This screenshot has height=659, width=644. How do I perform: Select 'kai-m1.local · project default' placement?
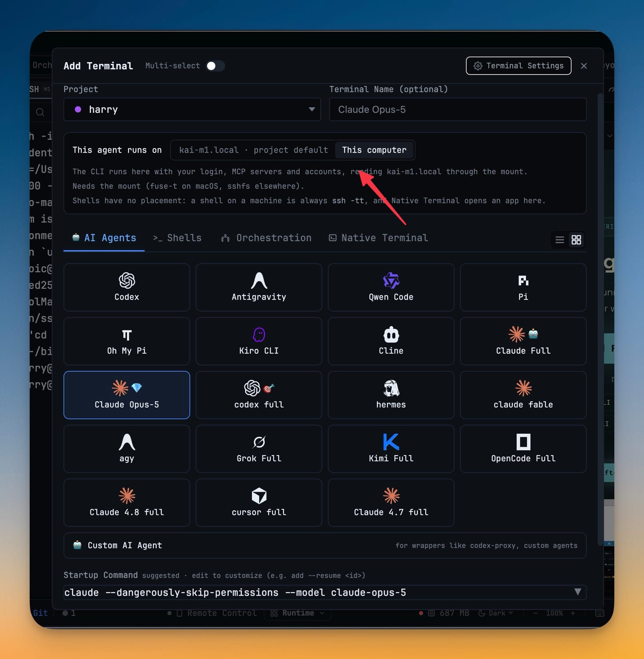[253, 150]
